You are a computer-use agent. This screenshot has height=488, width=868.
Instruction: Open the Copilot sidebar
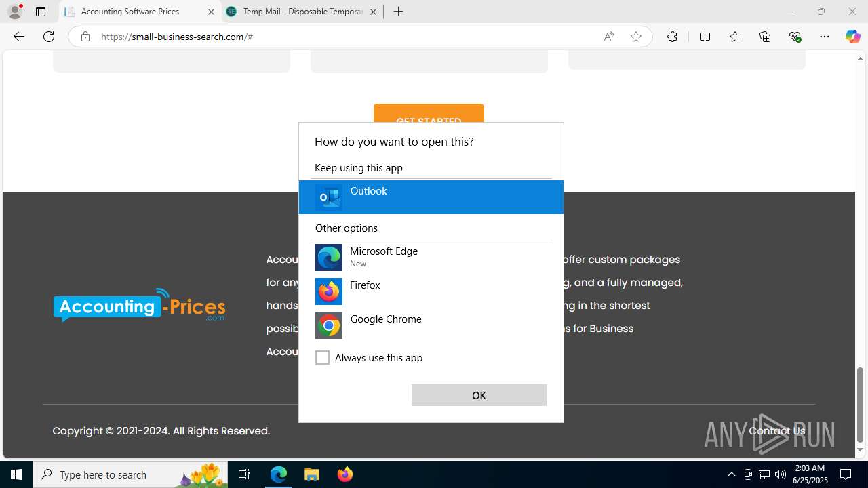pyautogui.click(x=852, y=37)
